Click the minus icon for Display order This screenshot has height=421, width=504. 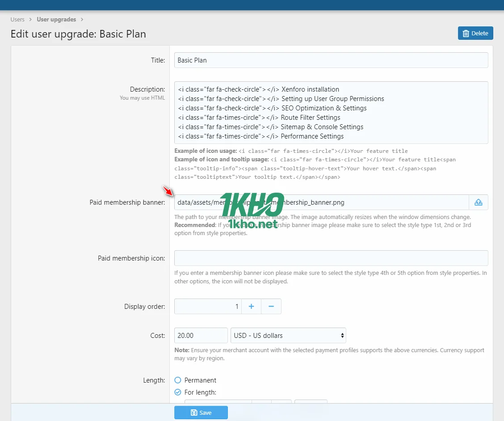click(x=271, y=306)
